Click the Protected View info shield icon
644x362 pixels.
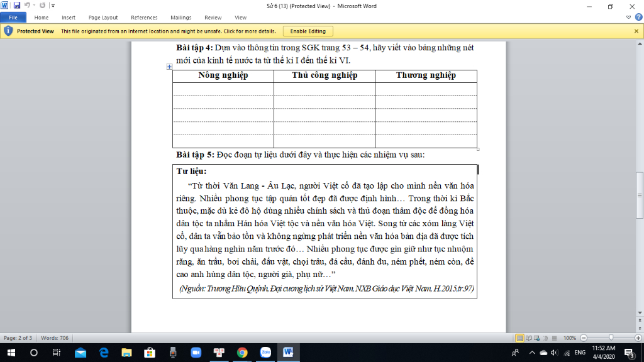pyautogui.click(x=8, y=31)
